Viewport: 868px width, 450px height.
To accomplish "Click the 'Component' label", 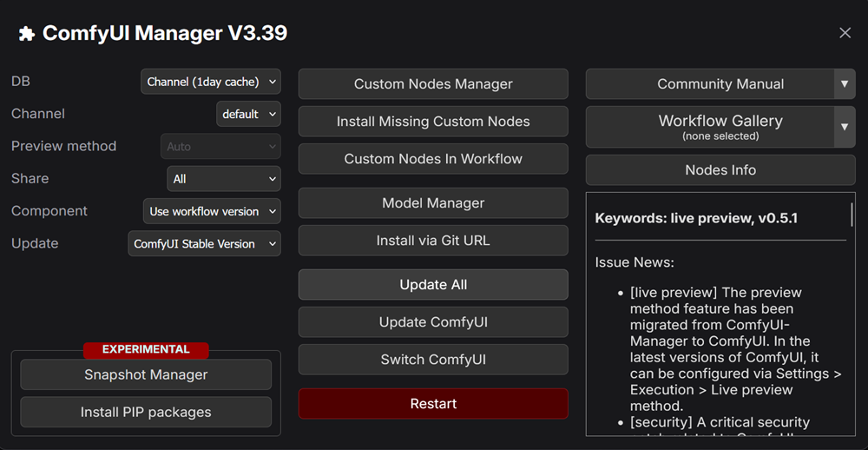I will click(49, 211).
